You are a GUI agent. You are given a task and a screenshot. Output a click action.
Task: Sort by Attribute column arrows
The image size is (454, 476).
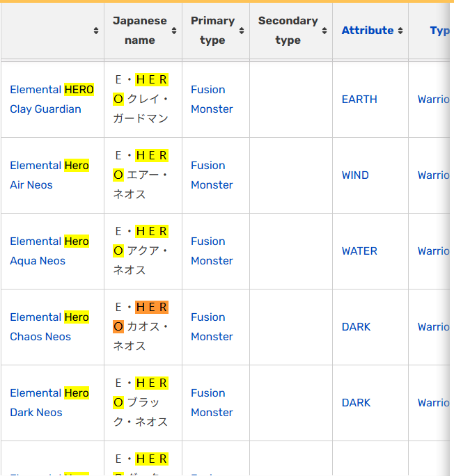[400, 31]
